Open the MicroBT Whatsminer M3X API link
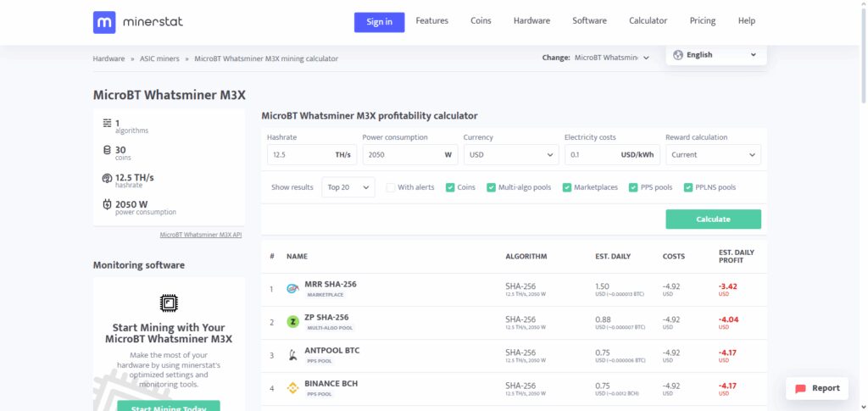 click(201, 235)
